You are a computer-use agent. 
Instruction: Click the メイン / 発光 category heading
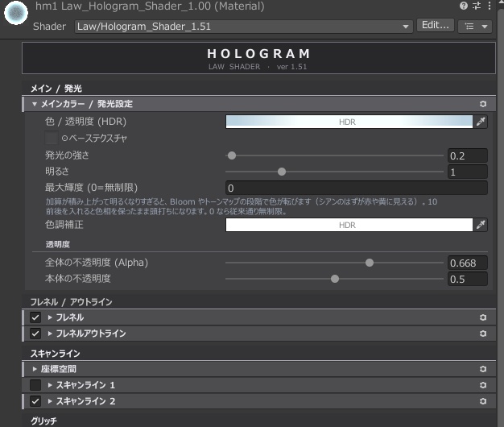point(56,89)
